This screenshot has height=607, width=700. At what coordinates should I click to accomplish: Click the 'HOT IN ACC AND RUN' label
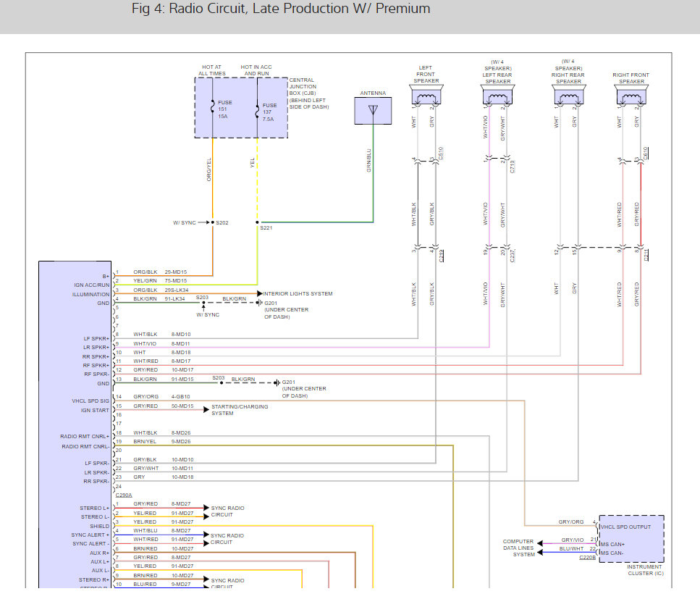coord(256,70)
